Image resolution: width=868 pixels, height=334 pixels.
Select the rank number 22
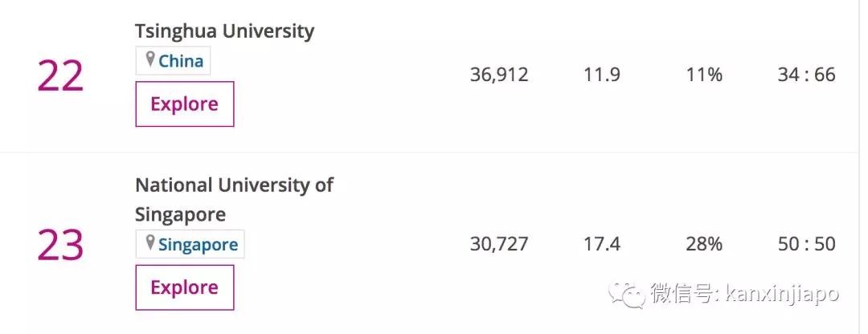click(x=60, y=77)
